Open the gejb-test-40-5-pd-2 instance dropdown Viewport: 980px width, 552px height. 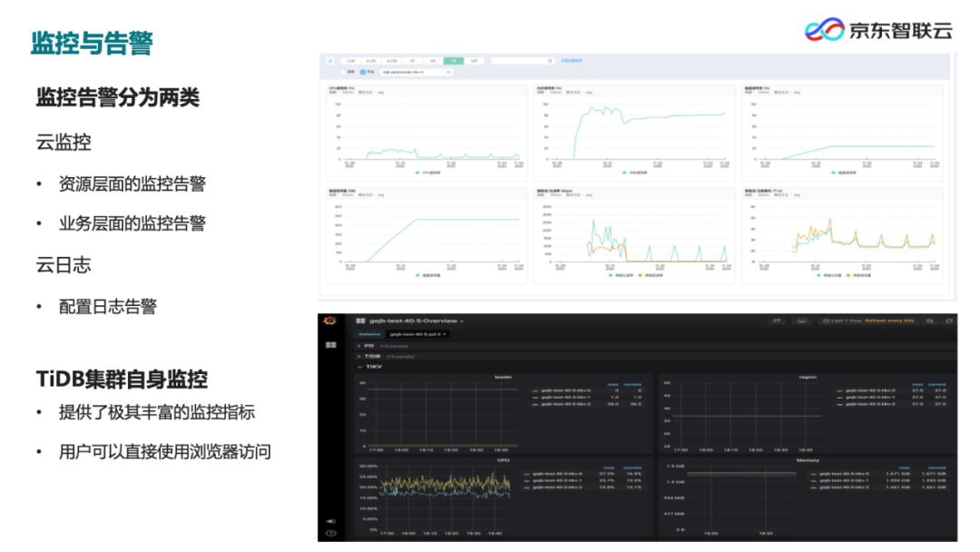point(417,334)
